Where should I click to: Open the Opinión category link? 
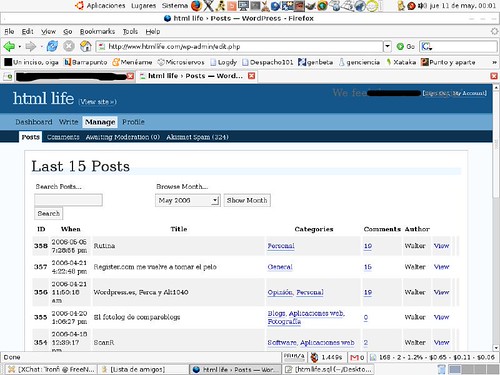pos(280,292)
